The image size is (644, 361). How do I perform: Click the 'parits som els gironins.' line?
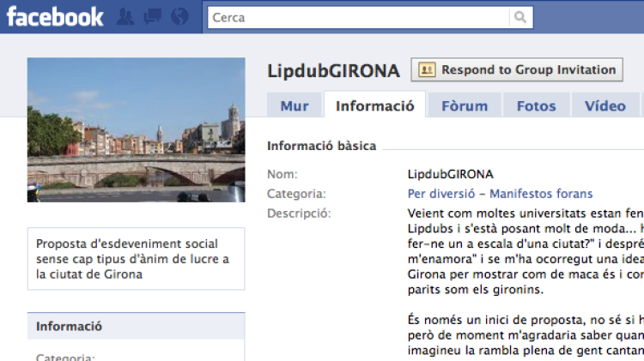coord(476,290)
